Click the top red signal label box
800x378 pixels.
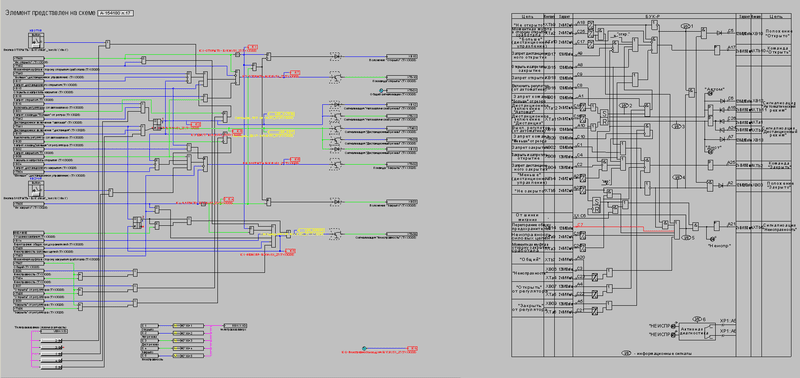[253, 47]
